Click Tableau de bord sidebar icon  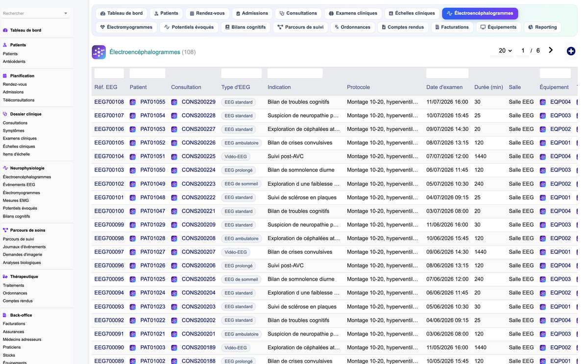click(5, 30)
